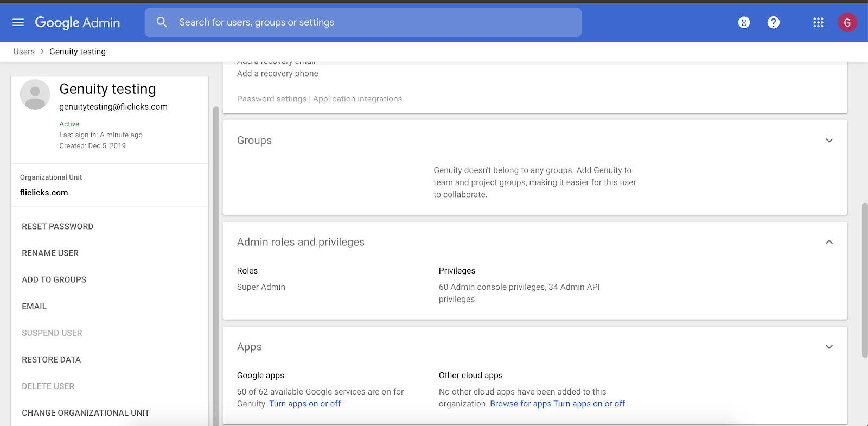Click the Genuity testing profile picture
Viewport: 868px width, 426px height.
35,94
